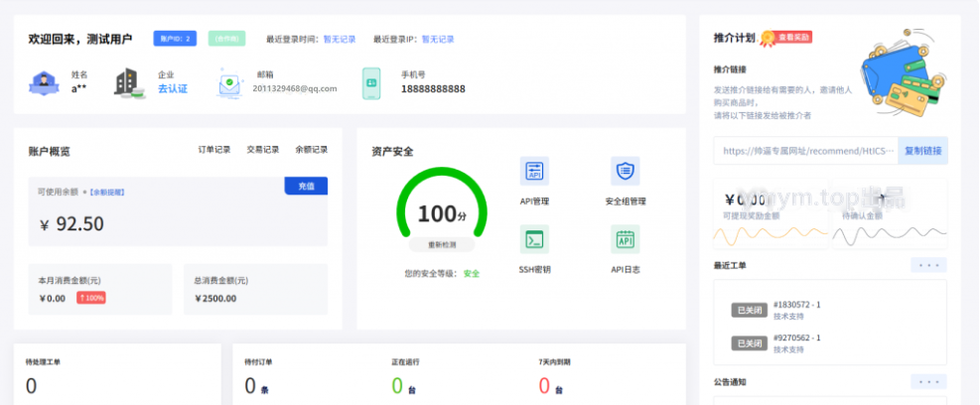Click the 待确认金额 card
The image size is (980, 405).
[890, 213]
